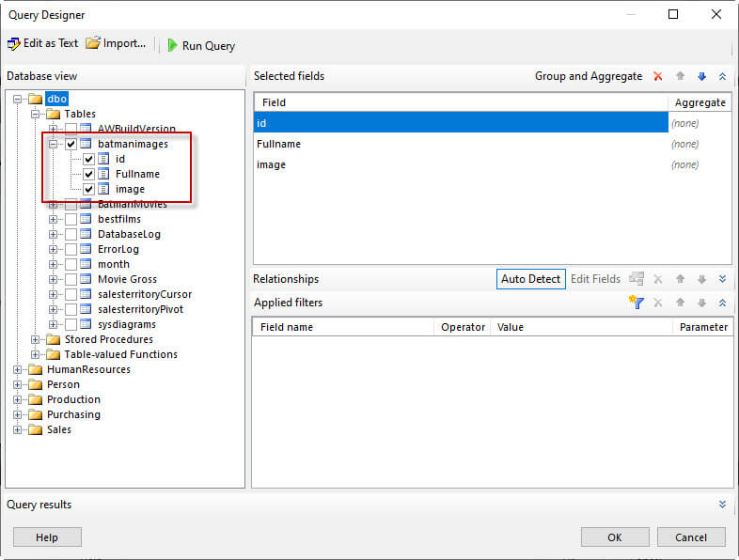Collapse the dbo schema node
The height and width of the screenshot is (560, 739).
point(18,99)
